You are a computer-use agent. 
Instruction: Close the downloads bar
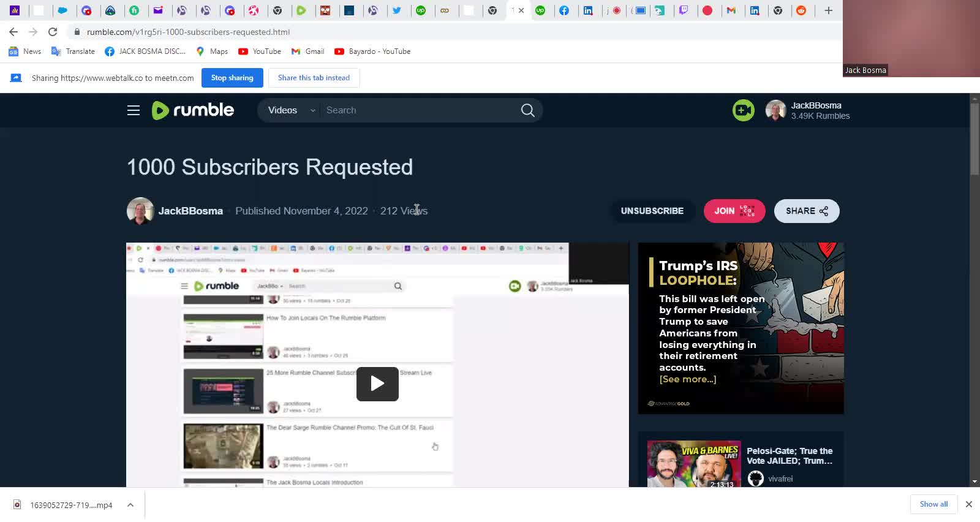pyautogui.click(x=968, y=504)
